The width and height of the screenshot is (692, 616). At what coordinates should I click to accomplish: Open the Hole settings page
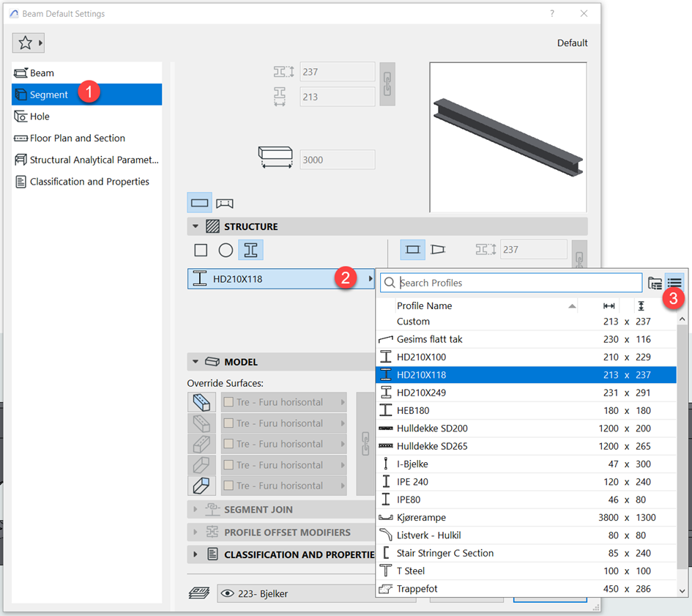click(x=86, y=116)
